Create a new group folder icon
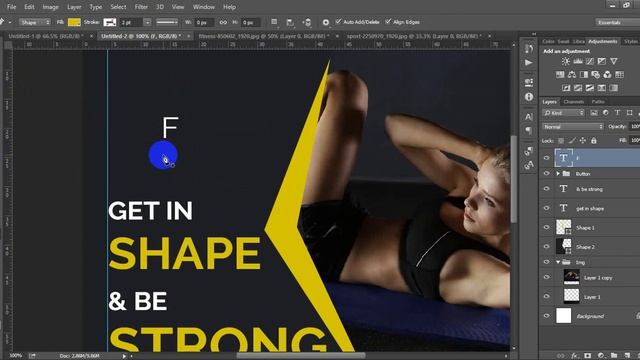The height and width of the screenshot is (360, 640). [x=614, y=356]
